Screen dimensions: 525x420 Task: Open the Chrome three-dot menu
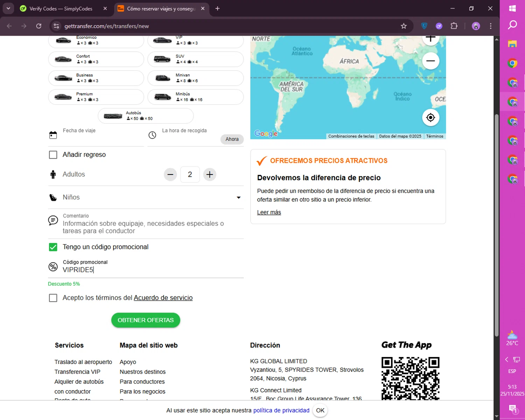(491, 26)
